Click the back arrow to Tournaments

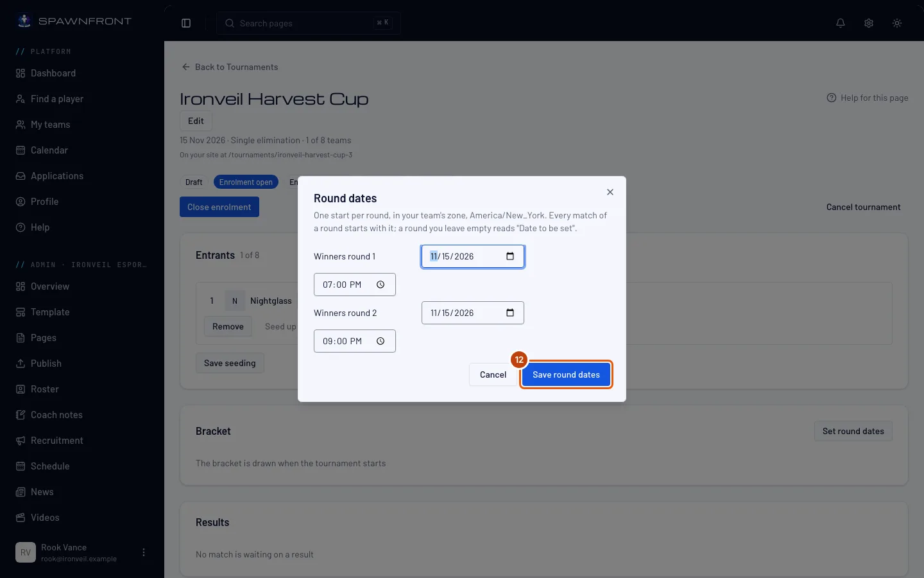tap(186, 67)
